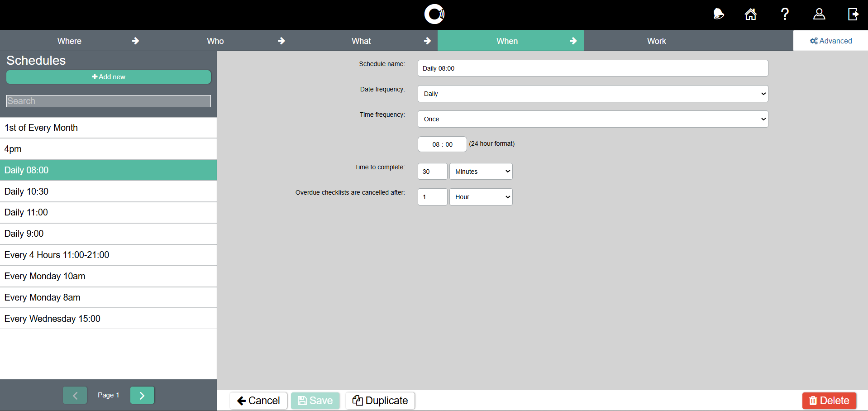The height and width of the screenshot is (411, 868).
Task: Click the notification bell icon
Action: 718,14
